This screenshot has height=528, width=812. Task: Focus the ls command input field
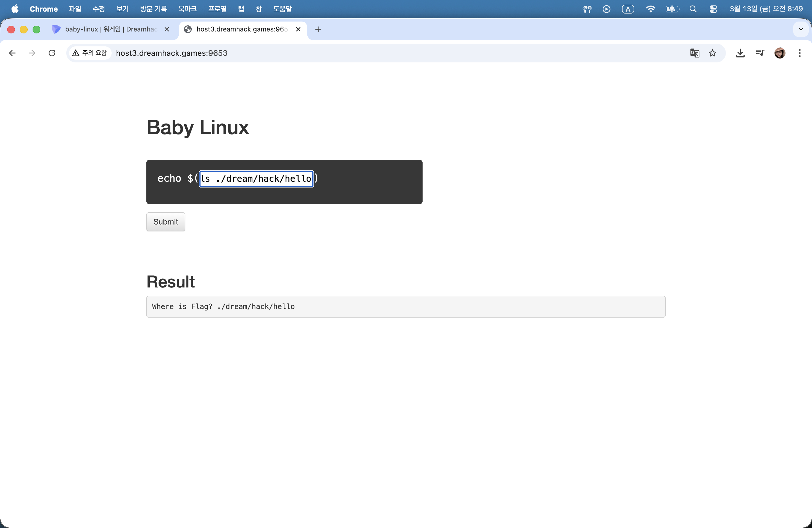tap(256, 179)
